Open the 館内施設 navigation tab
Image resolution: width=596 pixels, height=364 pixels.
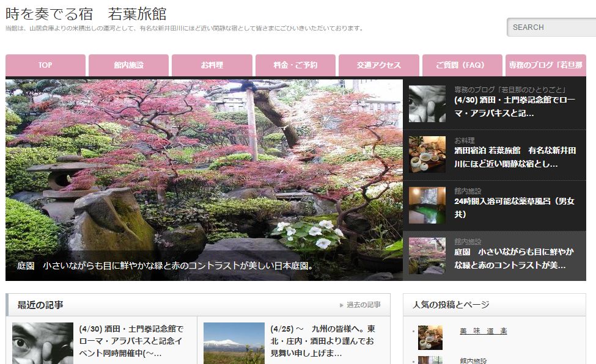click(x=128, y=65)
